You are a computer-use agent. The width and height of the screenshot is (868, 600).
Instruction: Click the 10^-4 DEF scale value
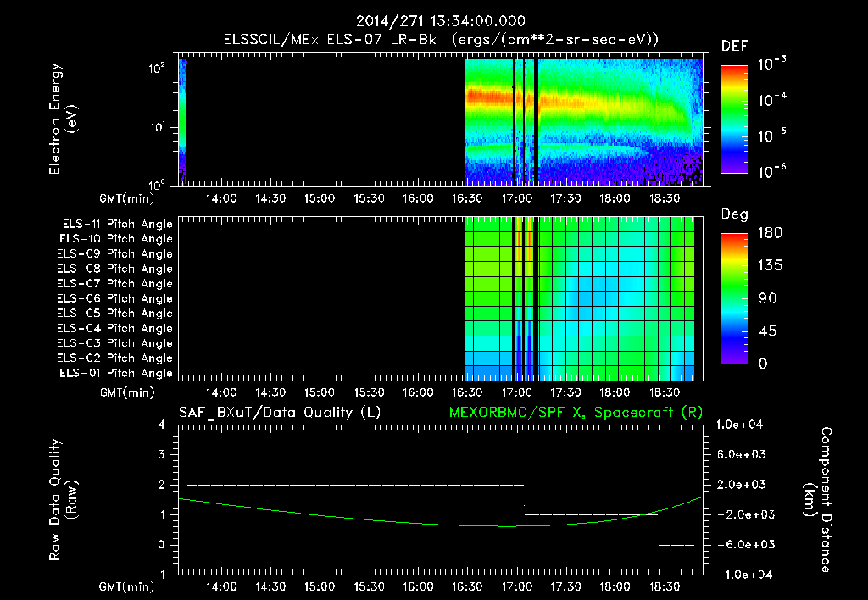[x=771, y=100]
